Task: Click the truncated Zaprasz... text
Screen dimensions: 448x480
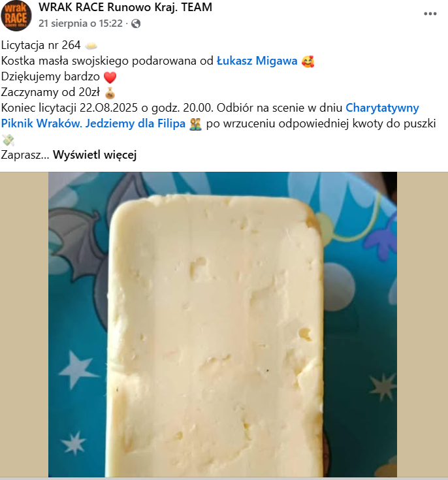Action: [x=25, y=155]
